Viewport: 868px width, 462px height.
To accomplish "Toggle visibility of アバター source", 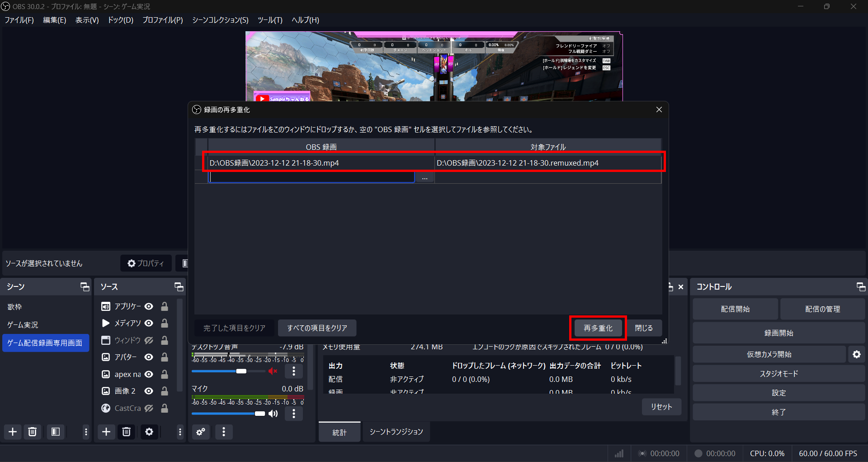I will coord(149,357).
